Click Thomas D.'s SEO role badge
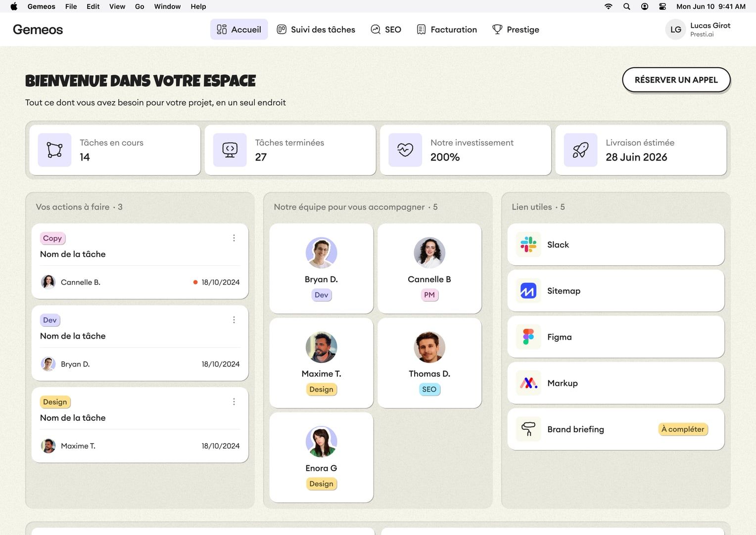Screen dimensions: 756x535 [x=429, y=390]
